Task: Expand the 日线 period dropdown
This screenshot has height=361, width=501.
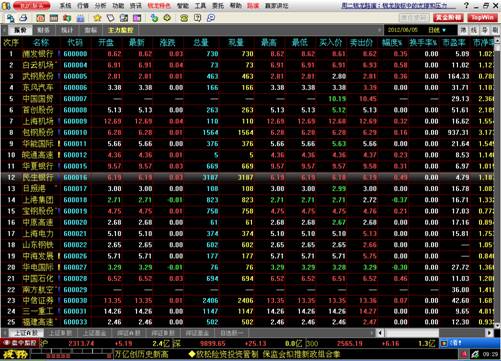Action: (437, 30)
